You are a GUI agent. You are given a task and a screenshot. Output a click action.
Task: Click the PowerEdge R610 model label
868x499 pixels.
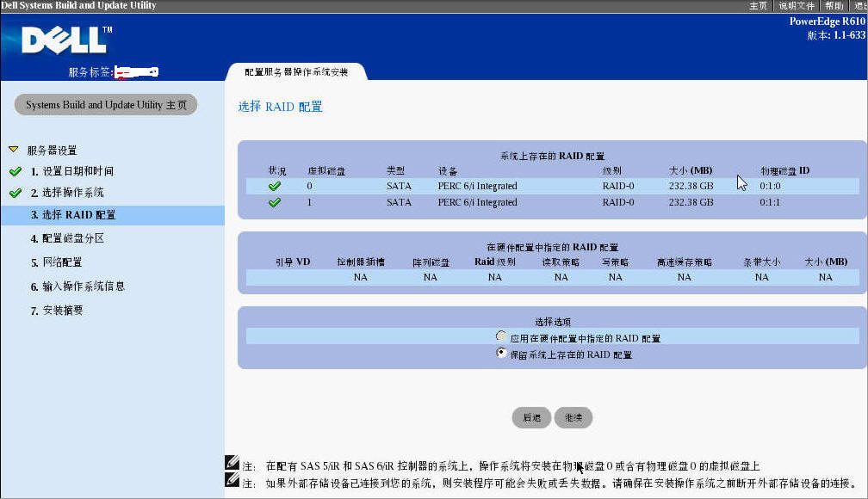click(x=827, y=21)
